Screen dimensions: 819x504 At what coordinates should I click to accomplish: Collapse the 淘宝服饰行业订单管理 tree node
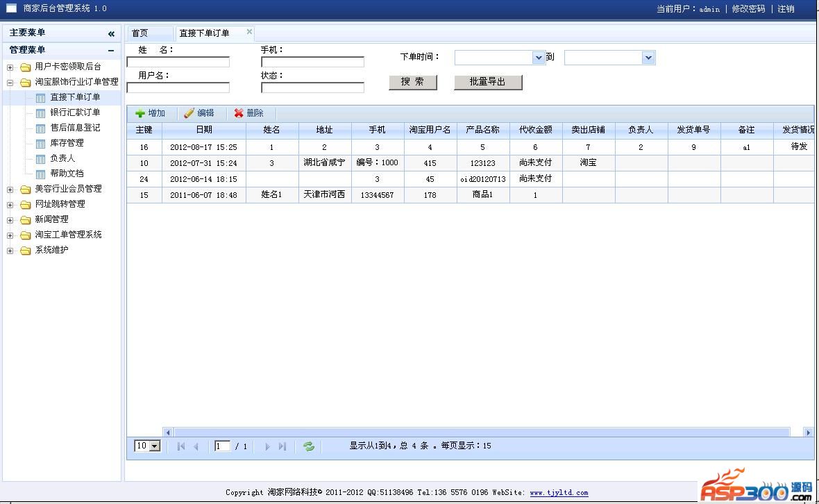(10, 83)
